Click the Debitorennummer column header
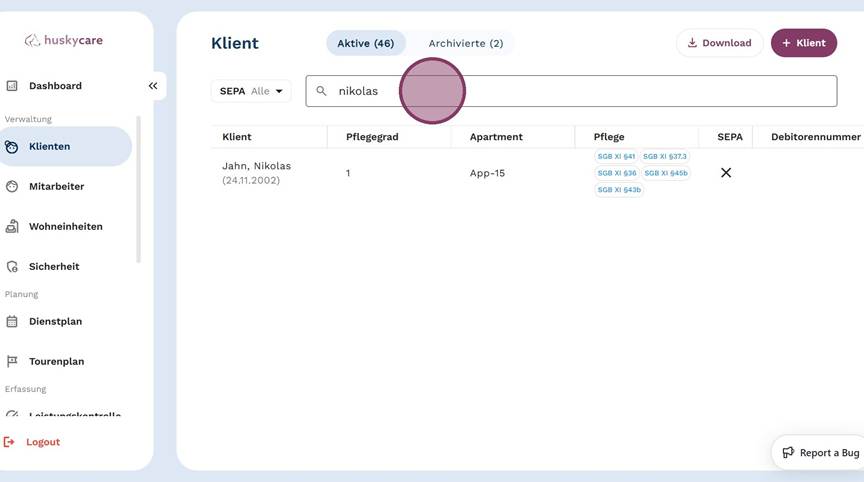 tap(816, 137)
